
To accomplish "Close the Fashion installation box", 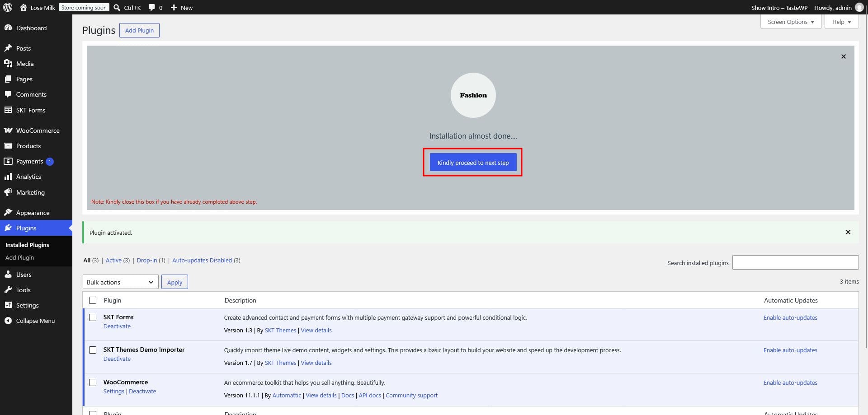I will [843, 56].
